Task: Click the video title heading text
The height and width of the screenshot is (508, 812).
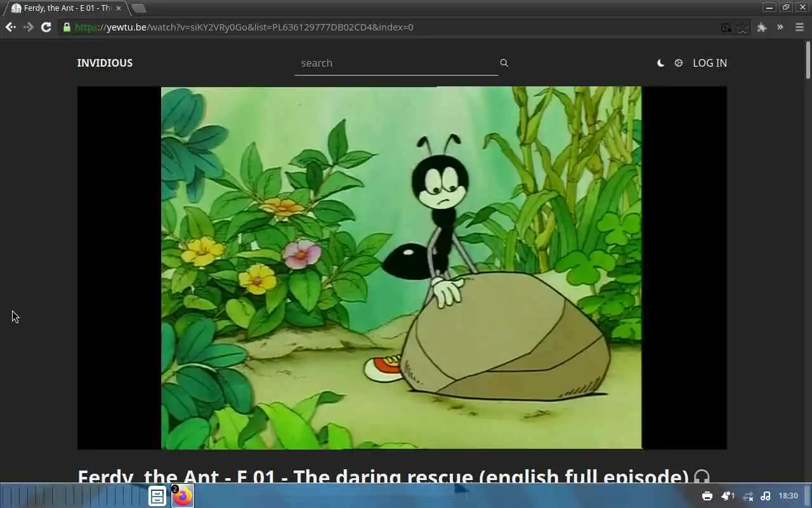Action: click(383, 476)
